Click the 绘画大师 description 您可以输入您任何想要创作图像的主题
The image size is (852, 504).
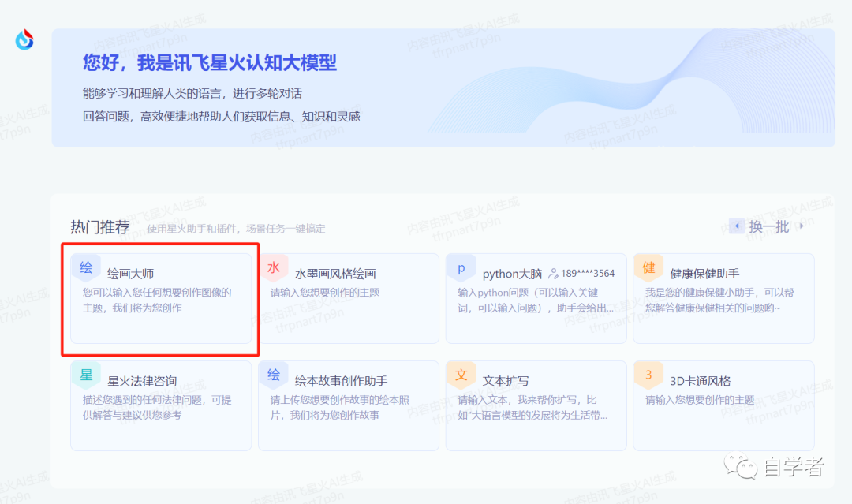(x=157, y=301)
